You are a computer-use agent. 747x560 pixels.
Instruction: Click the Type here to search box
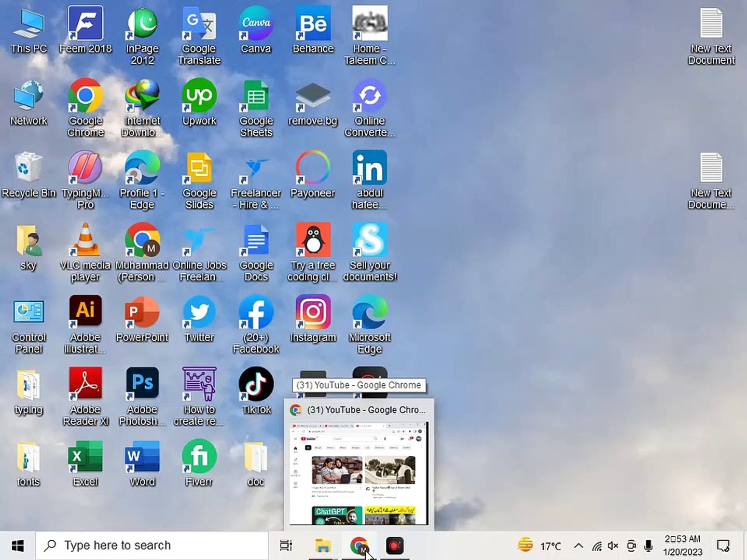(x=152, y=545)
